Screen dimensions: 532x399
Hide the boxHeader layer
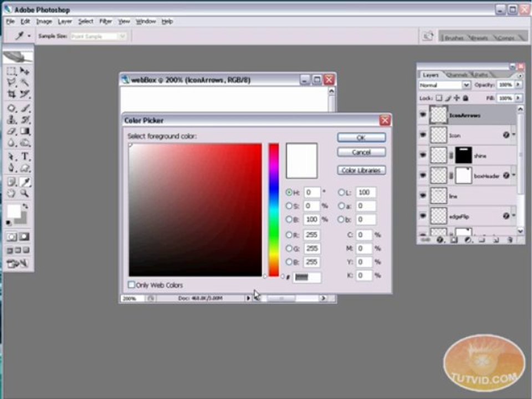point(423,176)
